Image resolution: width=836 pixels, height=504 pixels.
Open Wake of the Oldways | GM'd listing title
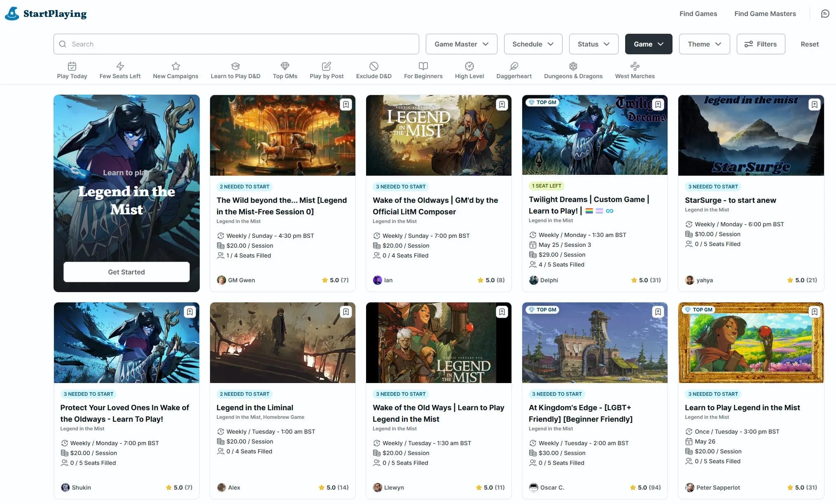tap(435, 206)
